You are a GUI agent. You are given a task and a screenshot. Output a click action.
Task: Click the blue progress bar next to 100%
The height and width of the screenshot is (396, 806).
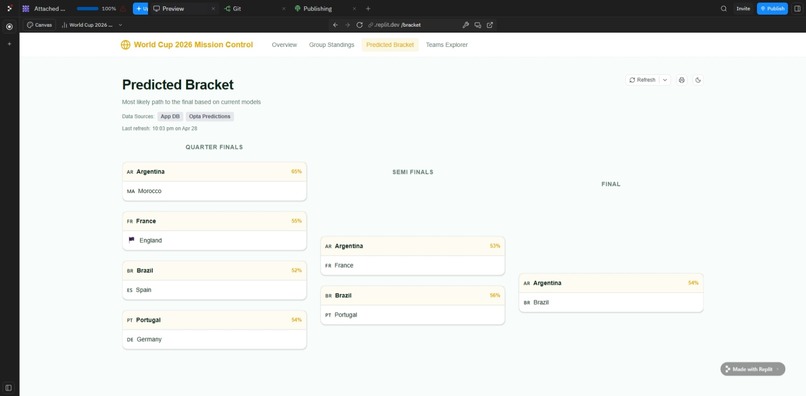pyautogui.click(x=87, y=9)
